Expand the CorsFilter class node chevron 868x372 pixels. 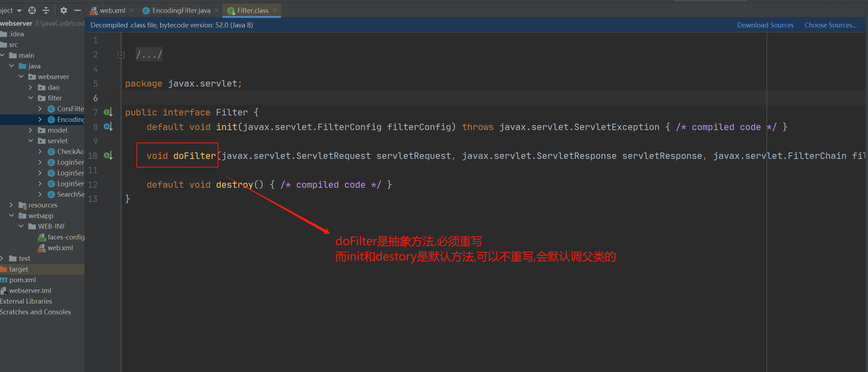[40, 109]
